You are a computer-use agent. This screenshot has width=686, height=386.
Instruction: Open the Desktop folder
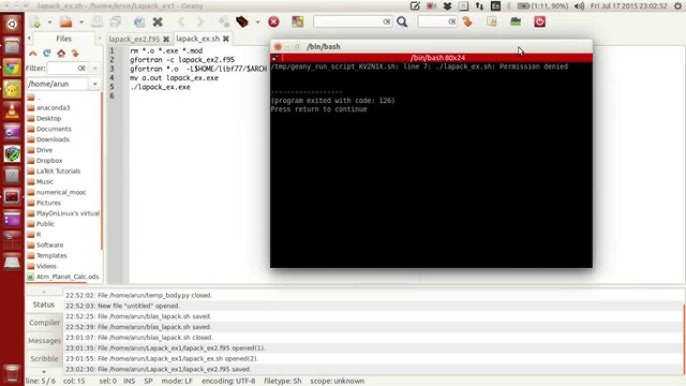coord(49,118)
